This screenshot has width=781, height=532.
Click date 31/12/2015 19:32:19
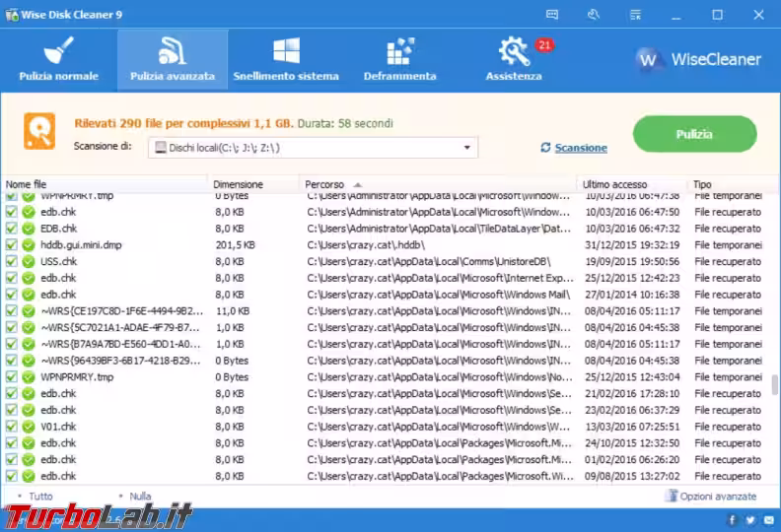(x=632, y=245)
